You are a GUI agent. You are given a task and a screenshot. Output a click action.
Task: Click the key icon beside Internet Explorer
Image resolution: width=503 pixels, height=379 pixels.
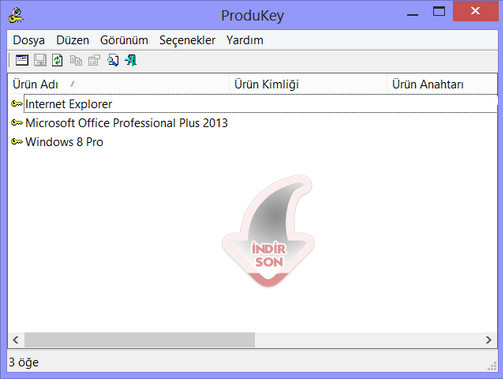17,104
